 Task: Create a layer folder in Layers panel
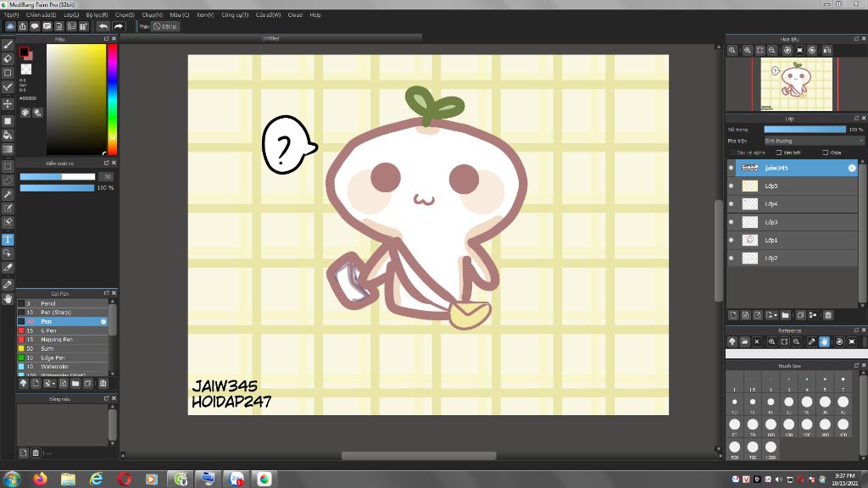[x=785, y=315]
